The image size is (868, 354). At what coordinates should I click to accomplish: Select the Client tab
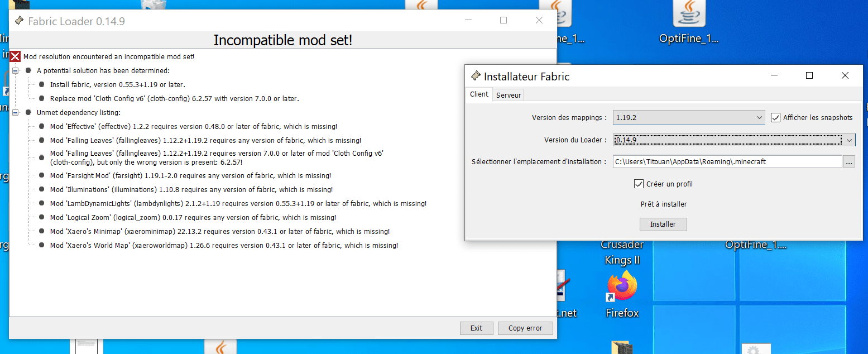(479, 94)
